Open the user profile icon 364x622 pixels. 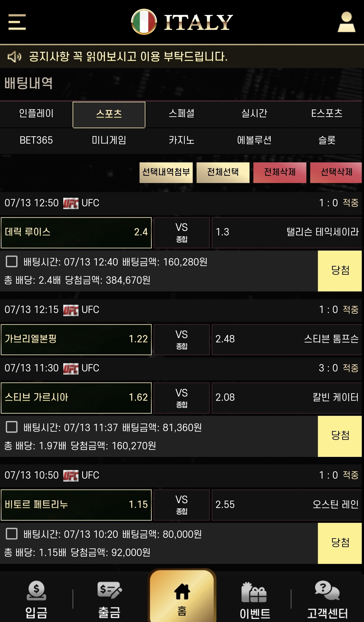346,22
